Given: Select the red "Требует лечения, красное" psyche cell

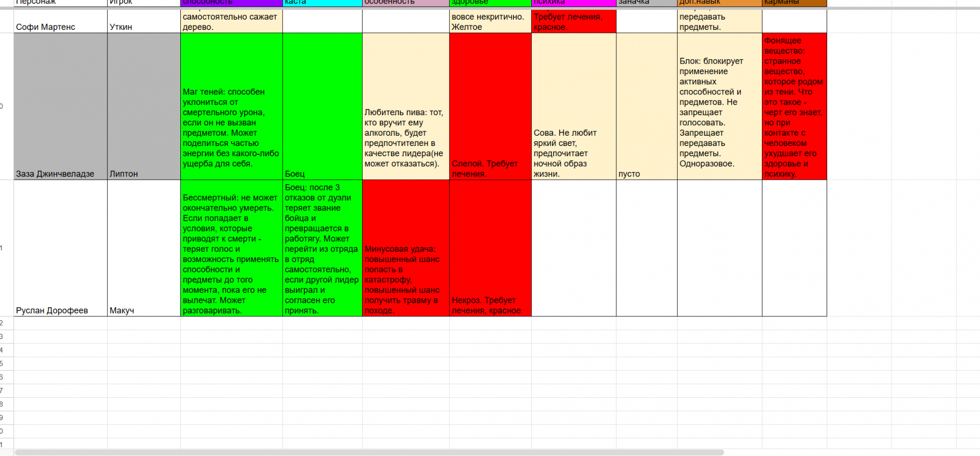Looking at the screenshot, I should pos(573,22).
